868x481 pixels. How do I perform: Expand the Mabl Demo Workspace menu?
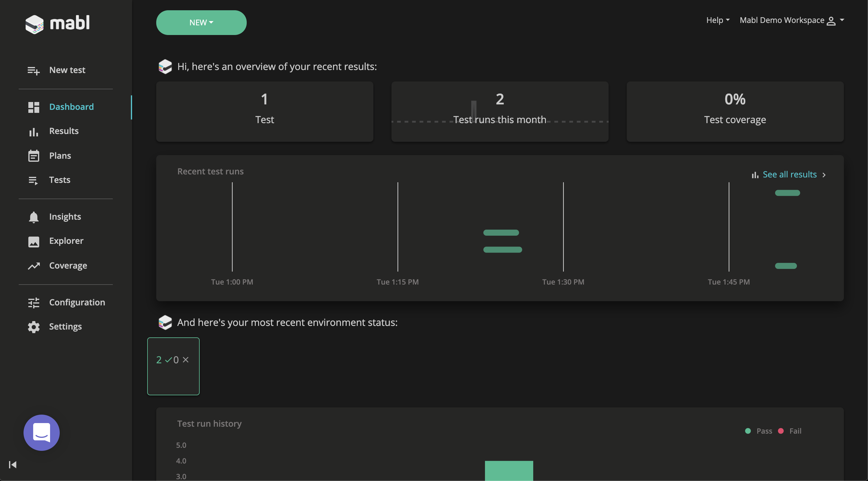[840, 20]
